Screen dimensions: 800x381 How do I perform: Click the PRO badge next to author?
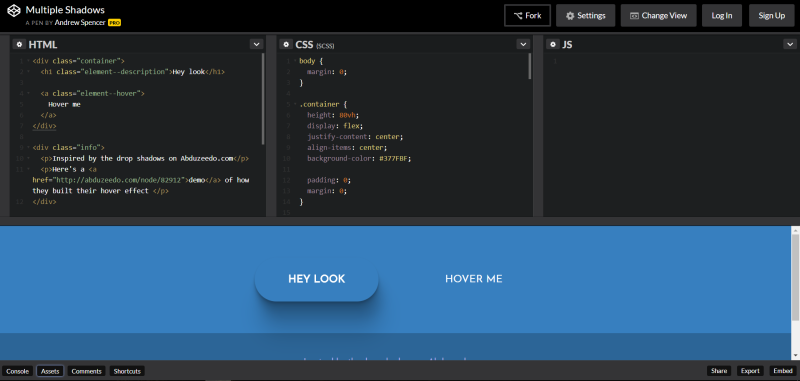pos(114,22)
